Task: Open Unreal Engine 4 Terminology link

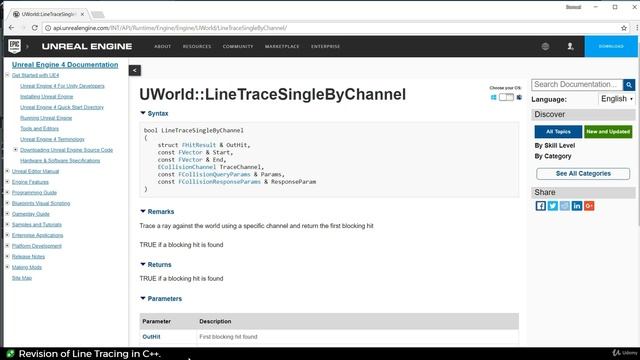Action: (52, 139)
